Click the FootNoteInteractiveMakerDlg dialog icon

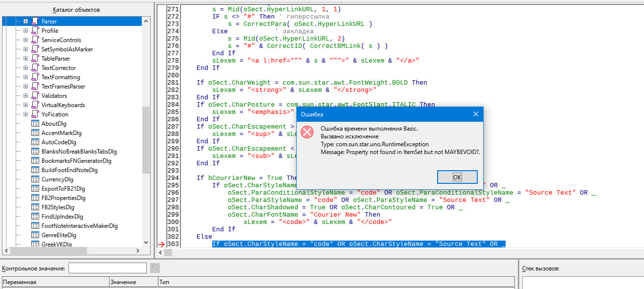point(35,226)
